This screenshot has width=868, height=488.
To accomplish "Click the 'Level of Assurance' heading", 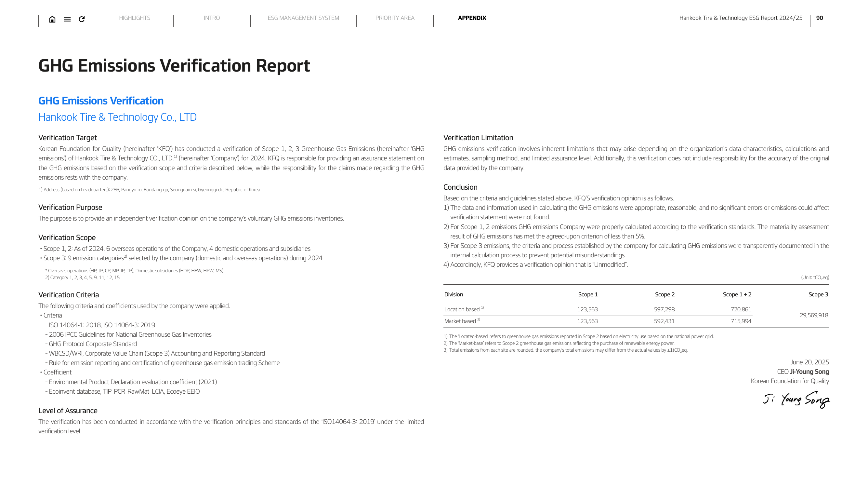I will (x=68, y=411).
